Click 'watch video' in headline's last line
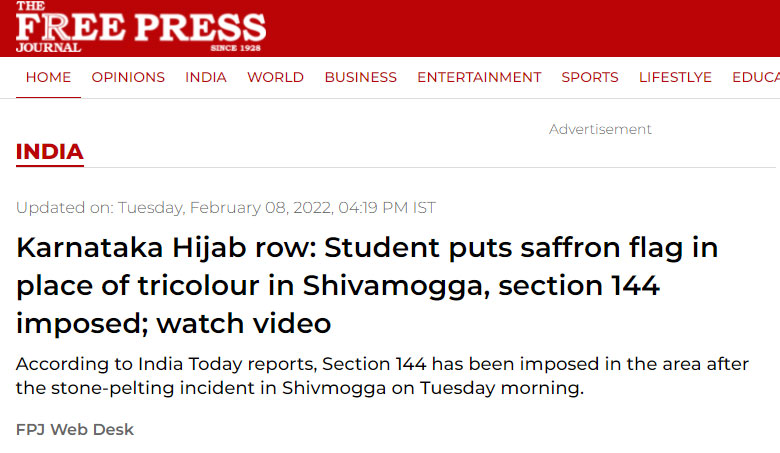Image resolution: width=780 pixels, height=453 pixels. pyautogui.click(x=244, y=324)
